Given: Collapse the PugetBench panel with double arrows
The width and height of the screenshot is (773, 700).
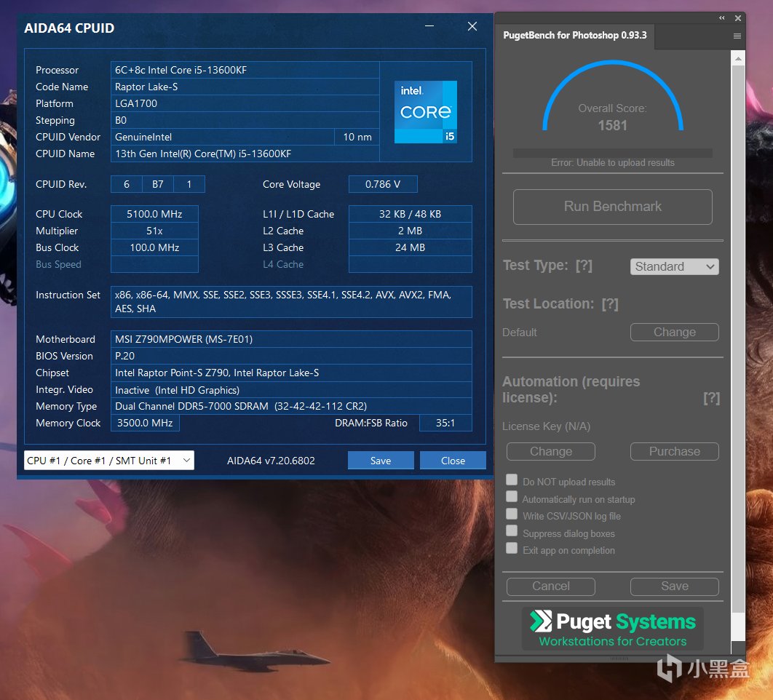Looking at the screenshot, I should tap(722, 18).
